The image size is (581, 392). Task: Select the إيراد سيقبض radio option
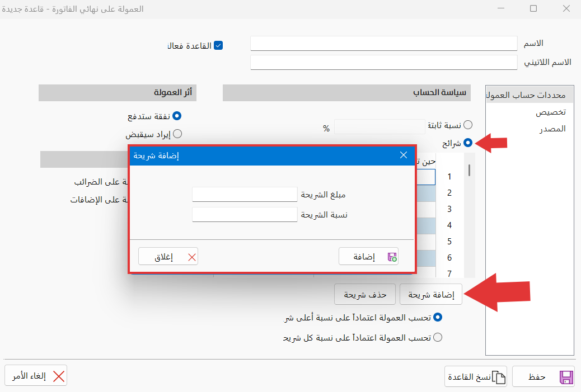coord(177,134)
